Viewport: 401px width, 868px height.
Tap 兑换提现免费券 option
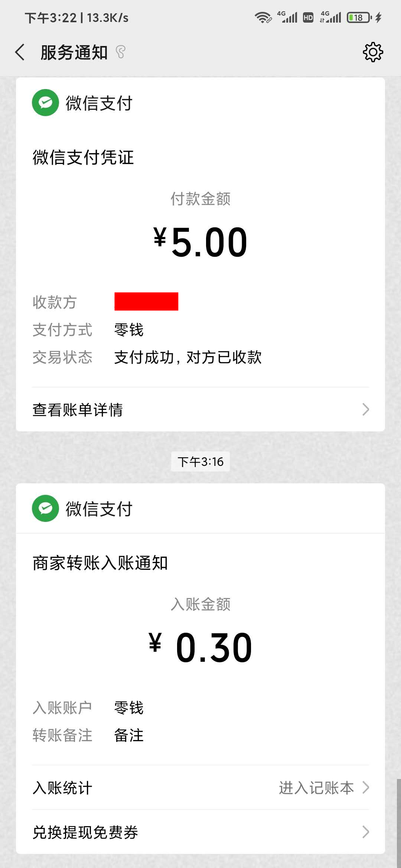[x=85, y=832]
